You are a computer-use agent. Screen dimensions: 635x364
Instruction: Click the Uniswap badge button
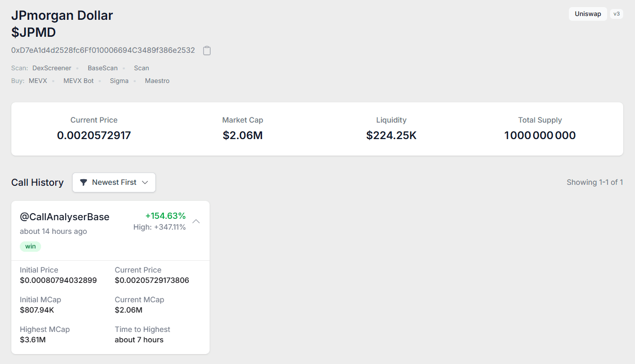(588, 14)
